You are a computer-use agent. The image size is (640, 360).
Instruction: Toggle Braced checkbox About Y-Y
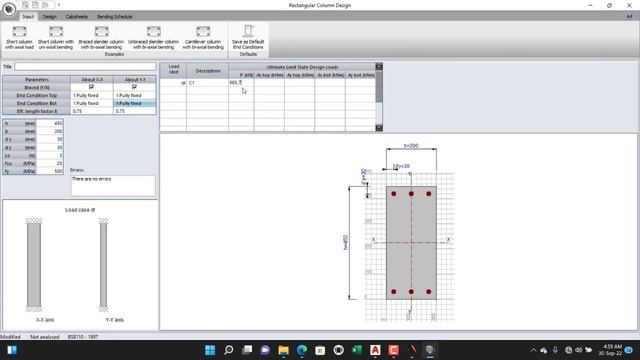coord(134,87)
